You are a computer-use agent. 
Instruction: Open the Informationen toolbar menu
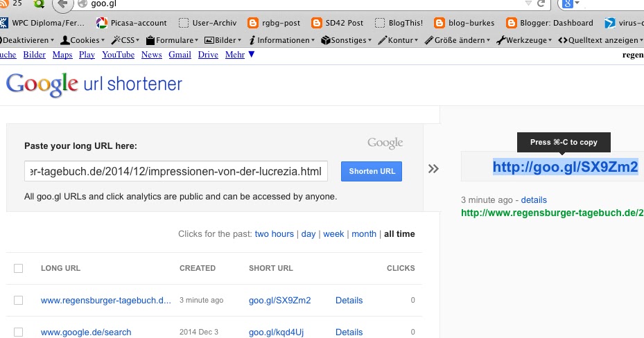[x=281, y=40]
